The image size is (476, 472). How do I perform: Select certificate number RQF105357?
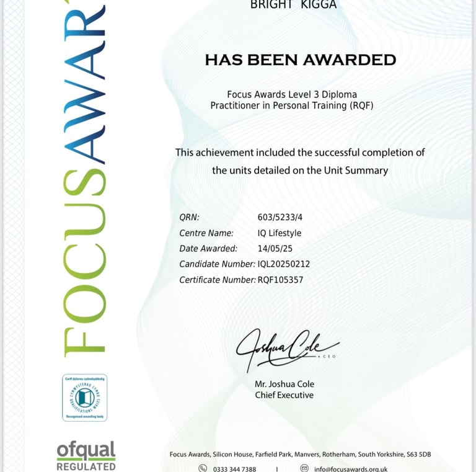click(280, 280)
